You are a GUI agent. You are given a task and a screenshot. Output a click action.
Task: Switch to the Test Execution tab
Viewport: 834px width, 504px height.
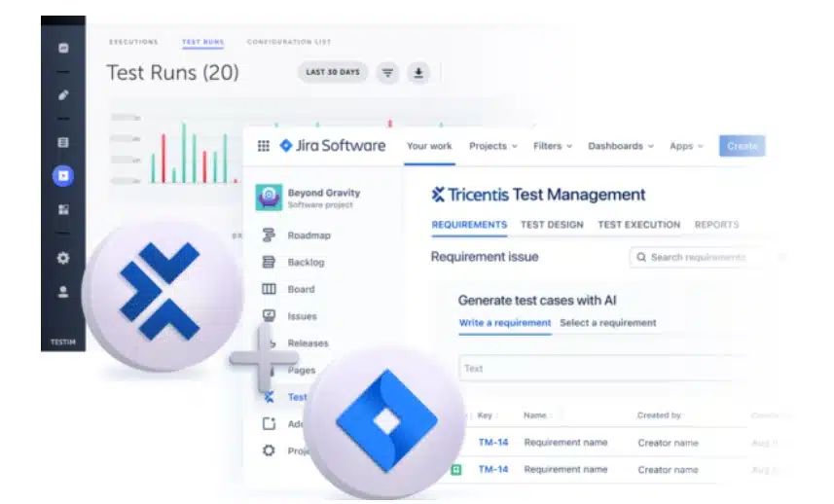click(638, 225)
